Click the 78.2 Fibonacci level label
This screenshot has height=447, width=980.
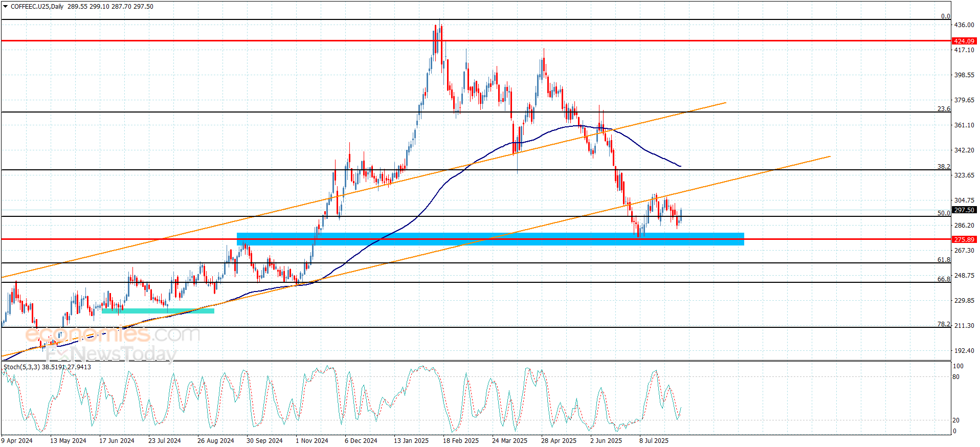tap(944, 324)
